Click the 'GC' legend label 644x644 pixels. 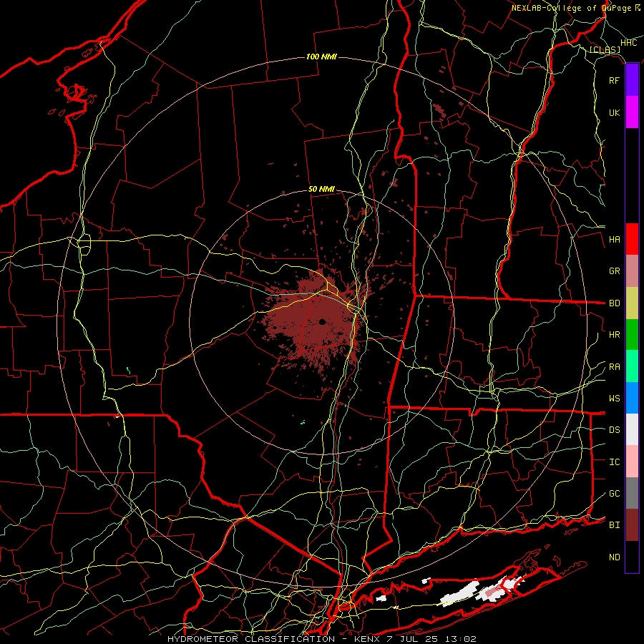click(x=615, y=494)
